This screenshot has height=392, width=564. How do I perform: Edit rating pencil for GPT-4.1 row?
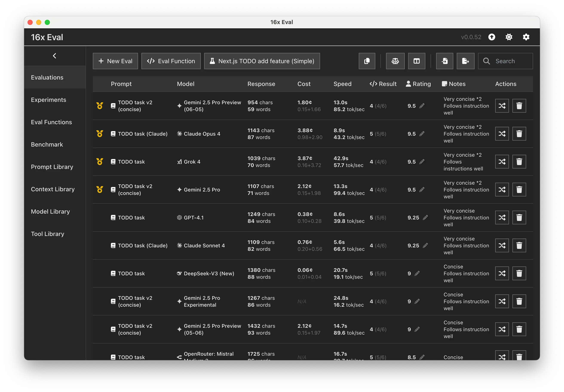click(x=425, y=218)
